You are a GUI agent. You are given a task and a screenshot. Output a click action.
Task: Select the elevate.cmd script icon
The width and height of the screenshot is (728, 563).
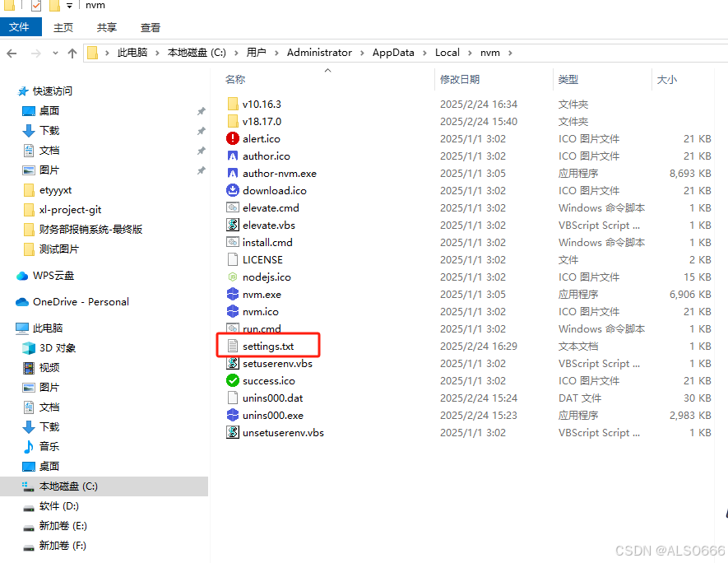233,207
